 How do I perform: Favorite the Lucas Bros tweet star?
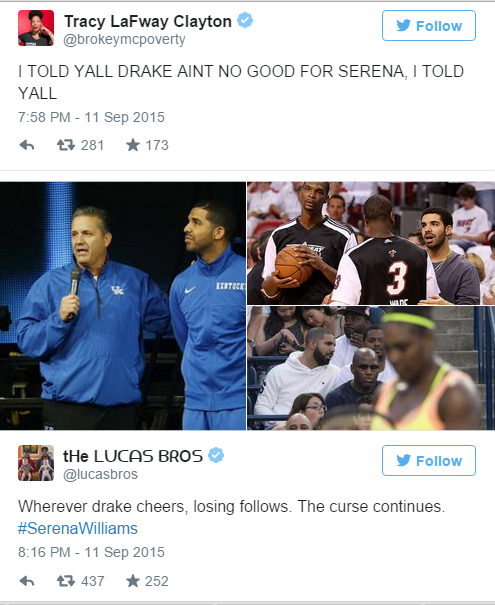[133, 581]
